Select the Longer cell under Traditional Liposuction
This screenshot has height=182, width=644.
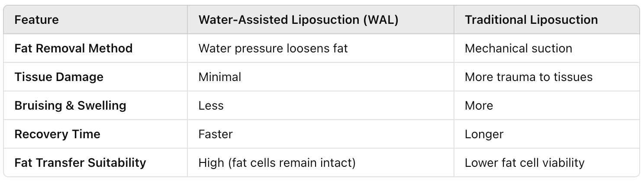tap(484, 134)
